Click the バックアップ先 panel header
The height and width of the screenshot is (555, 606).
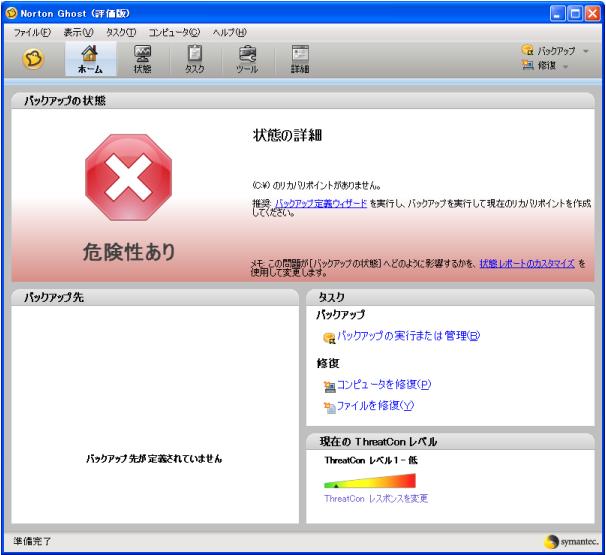[x=155, y=297]
